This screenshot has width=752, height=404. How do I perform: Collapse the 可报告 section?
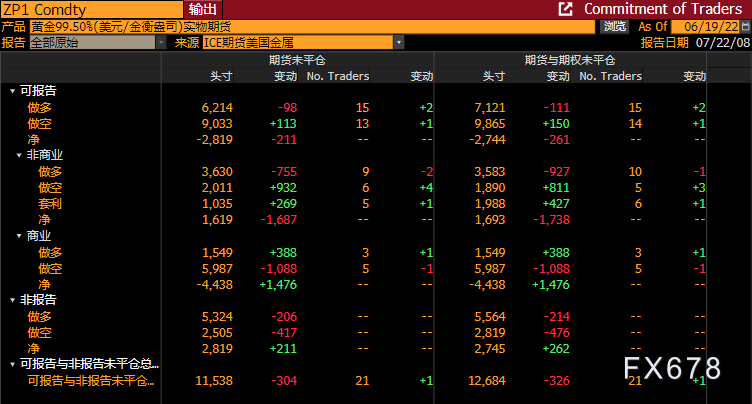point(12,91)
